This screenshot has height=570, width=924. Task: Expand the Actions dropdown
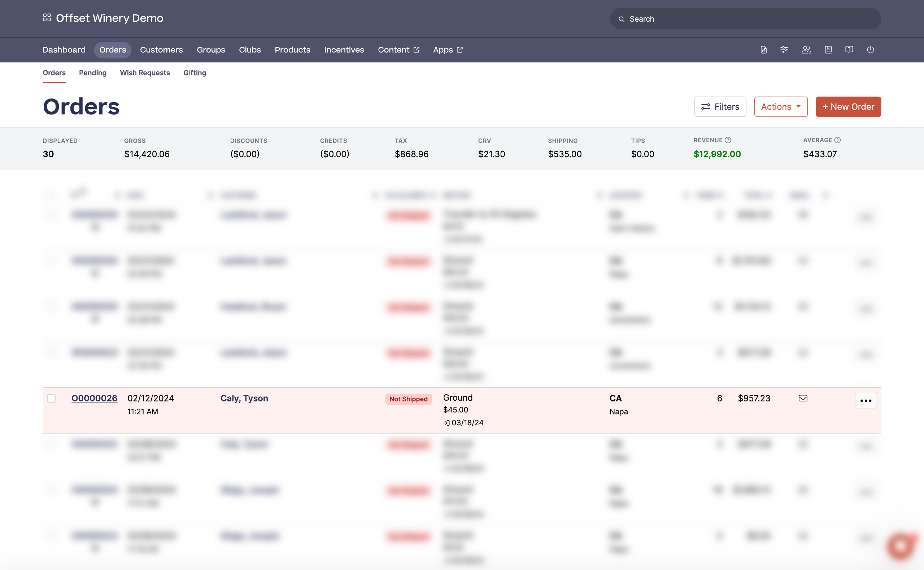[781, 107]
